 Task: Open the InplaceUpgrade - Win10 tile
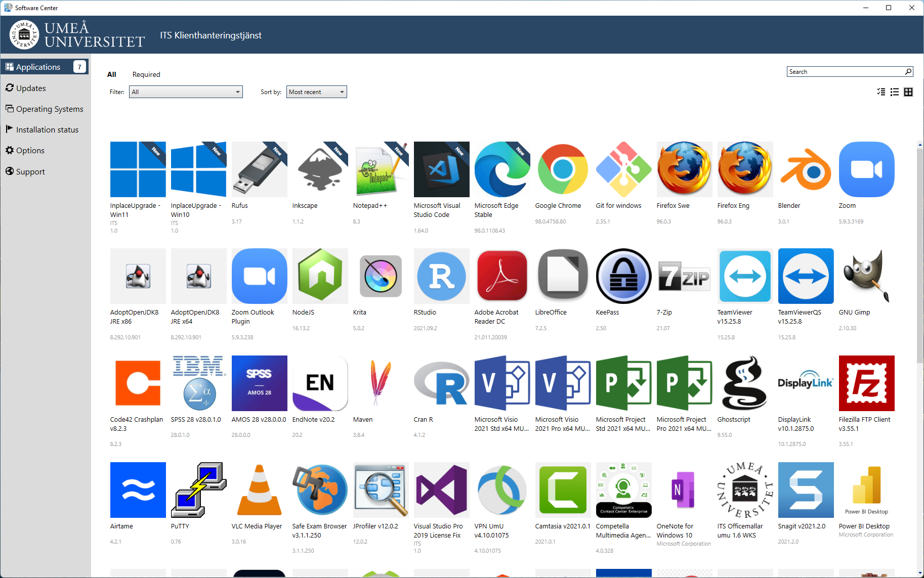coord(198,169)
